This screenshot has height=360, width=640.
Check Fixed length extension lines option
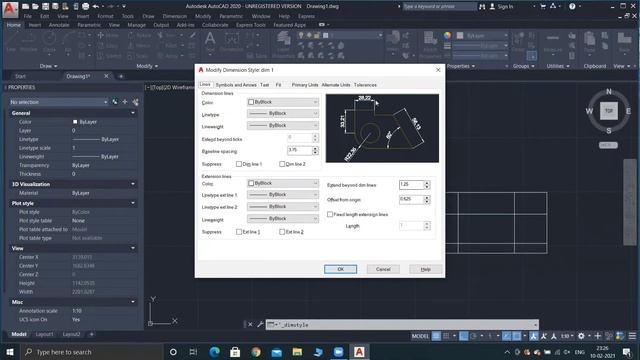[330, 214]
